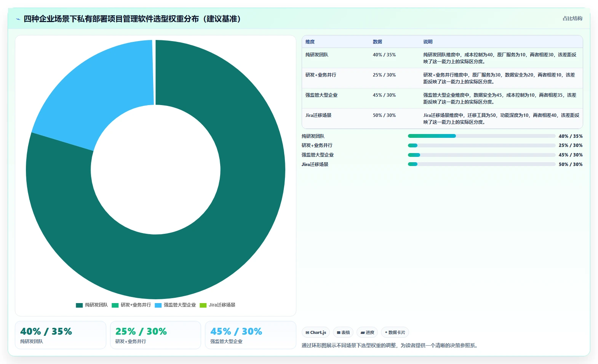The height and width of the screenshot is (364, 598).
Task: Click the lime green legend color box
Action: coord(203,305)
